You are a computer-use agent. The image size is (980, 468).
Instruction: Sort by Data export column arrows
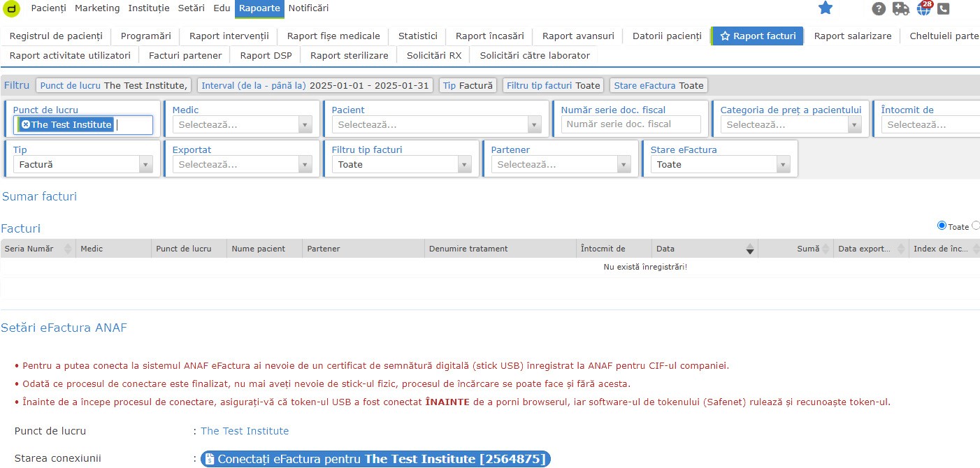901,249
